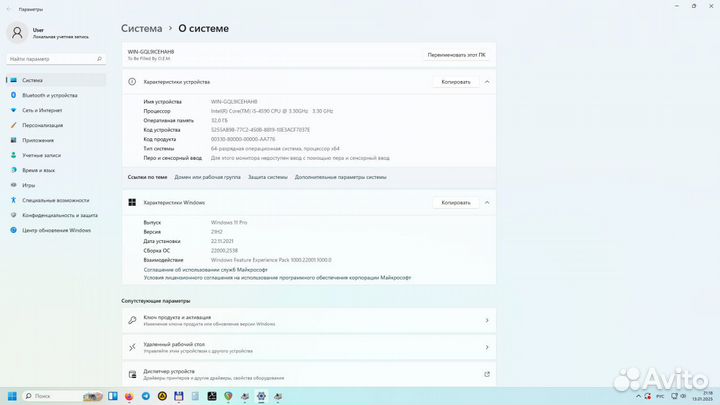Open Telegram from the taskbar
This screenshot has height=405, width=720.
coord(146,396)
